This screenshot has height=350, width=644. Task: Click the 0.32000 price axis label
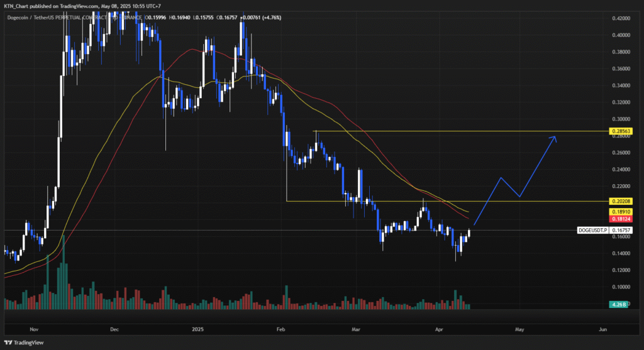[x=621, y=102]
